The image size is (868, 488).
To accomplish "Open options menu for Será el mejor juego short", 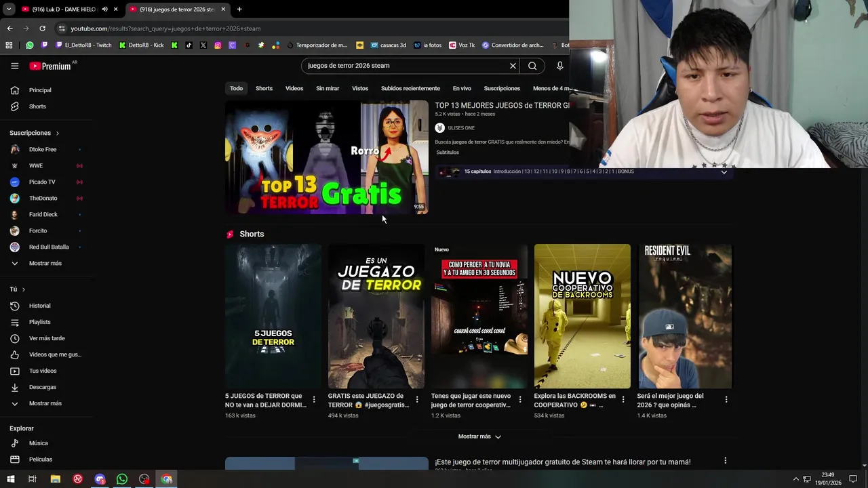I will point(726,399).
